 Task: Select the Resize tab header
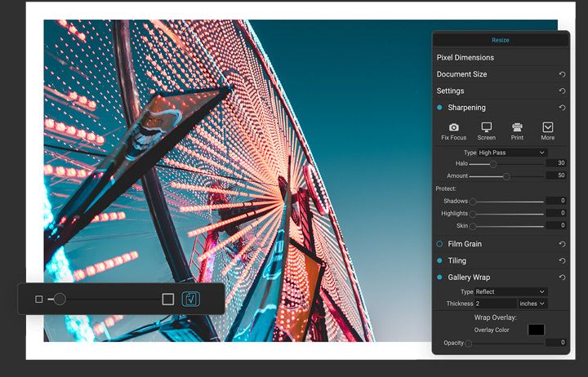click(501, 40)
